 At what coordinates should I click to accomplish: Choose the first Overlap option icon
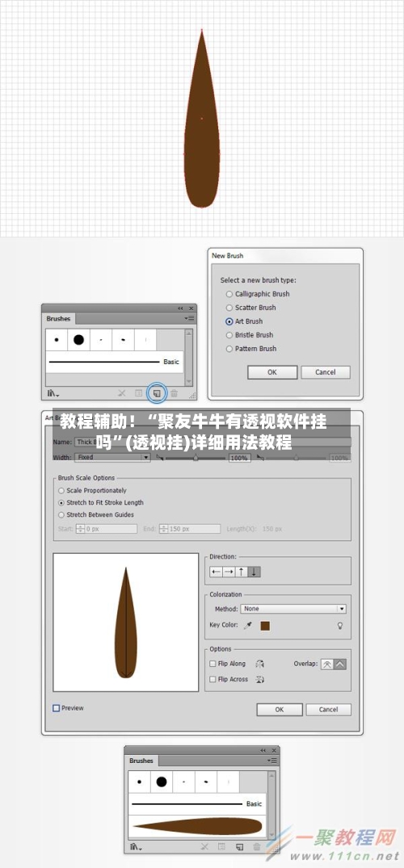(327, 665)
